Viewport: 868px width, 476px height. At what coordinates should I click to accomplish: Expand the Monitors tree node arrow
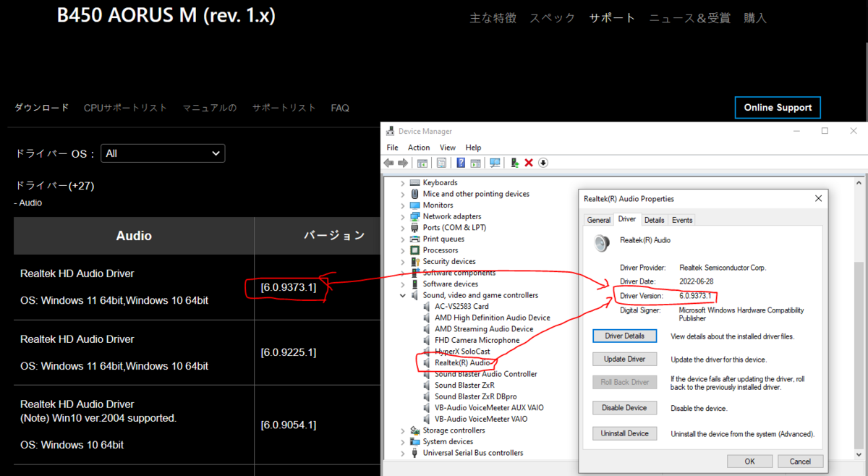pyautogui.click(x=403, y=205)
